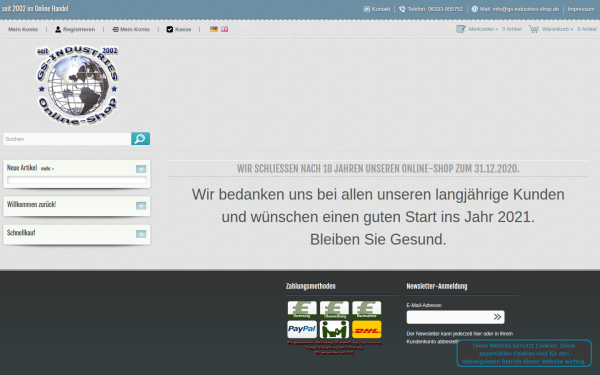Click 'seit 2002 im Online Handel' text

click(x=35, y=8)
